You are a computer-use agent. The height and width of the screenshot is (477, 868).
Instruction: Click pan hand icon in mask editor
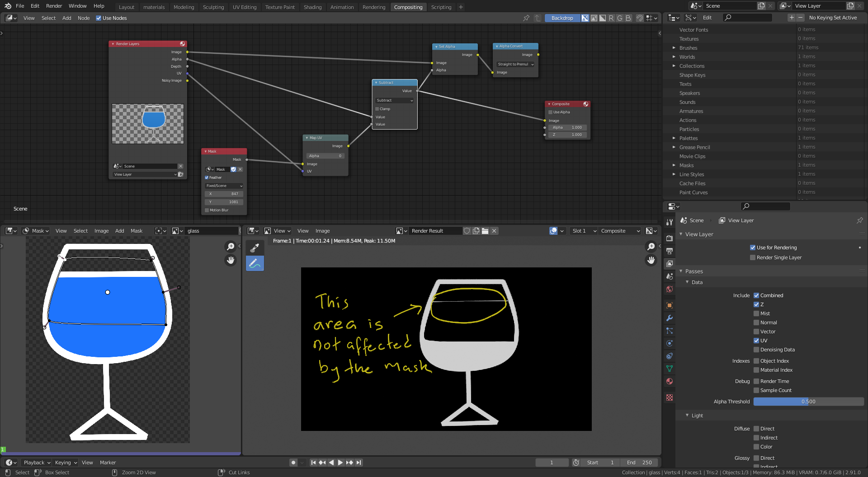[x=231, y=260]
